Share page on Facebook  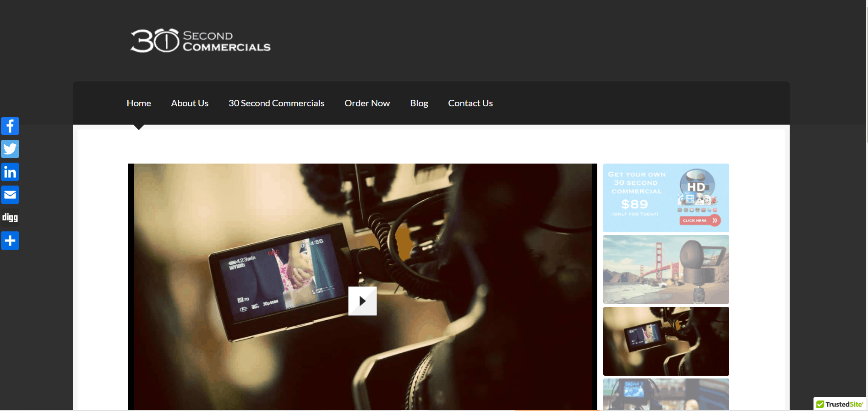tap(10, 126)
